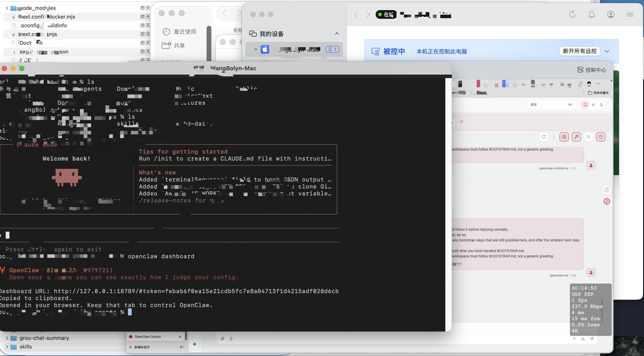The width and height of the screenshot is (644, 356).
Task: Click the 断开所有远控 button
Action: click(580, 51)
